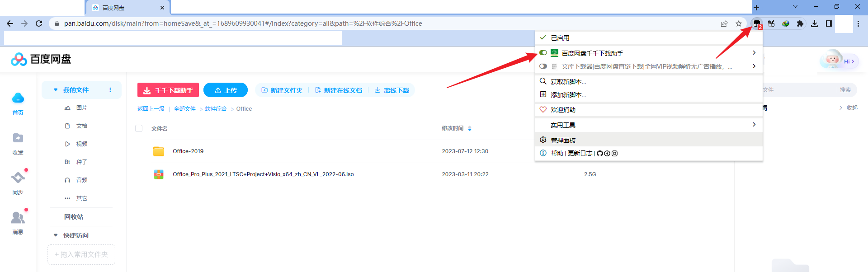Screen dimensions: 868x272
Task: Go to 全部文件 breadcrumb
Action: (185, 109)
